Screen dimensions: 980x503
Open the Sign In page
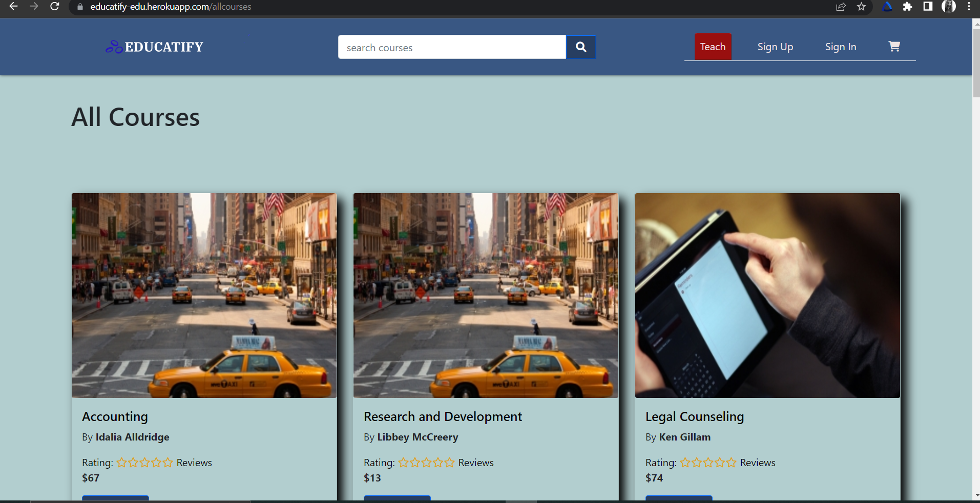pos(840,46)
